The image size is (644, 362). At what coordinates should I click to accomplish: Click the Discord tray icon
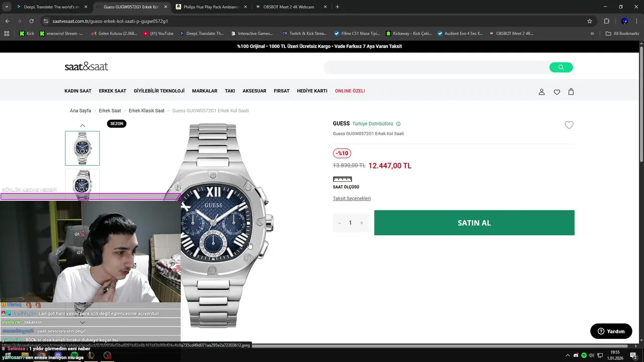point(576,355)
